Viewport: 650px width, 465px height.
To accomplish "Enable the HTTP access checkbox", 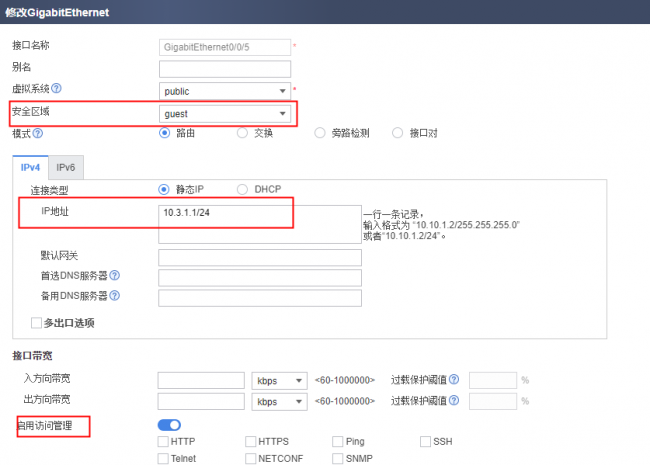I will coord(163,441).
